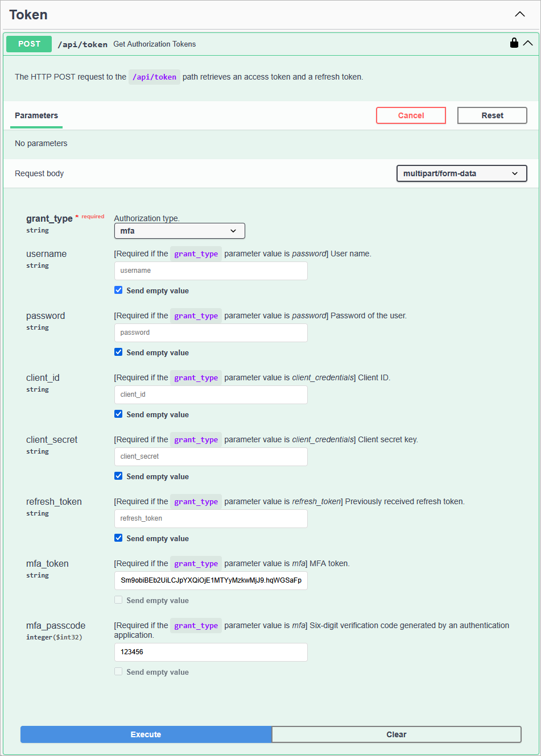Open the authorization lock icon

(514, 43)
